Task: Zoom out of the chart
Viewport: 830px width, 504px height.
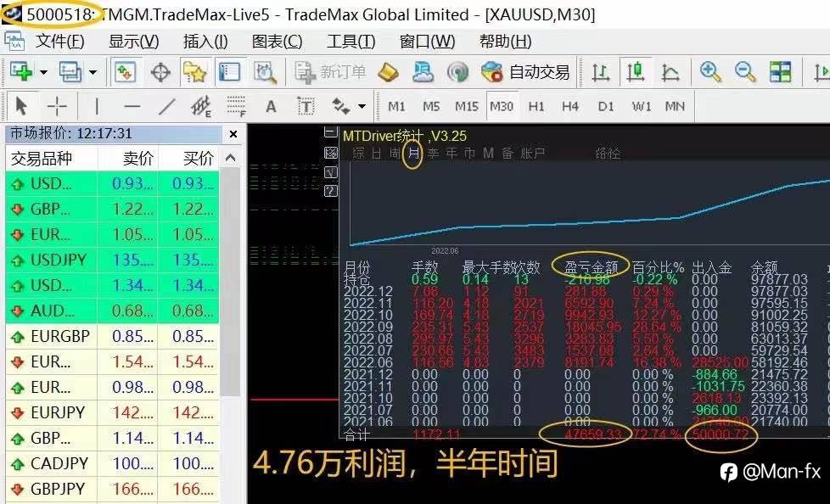Action: (x=745, y=72)
